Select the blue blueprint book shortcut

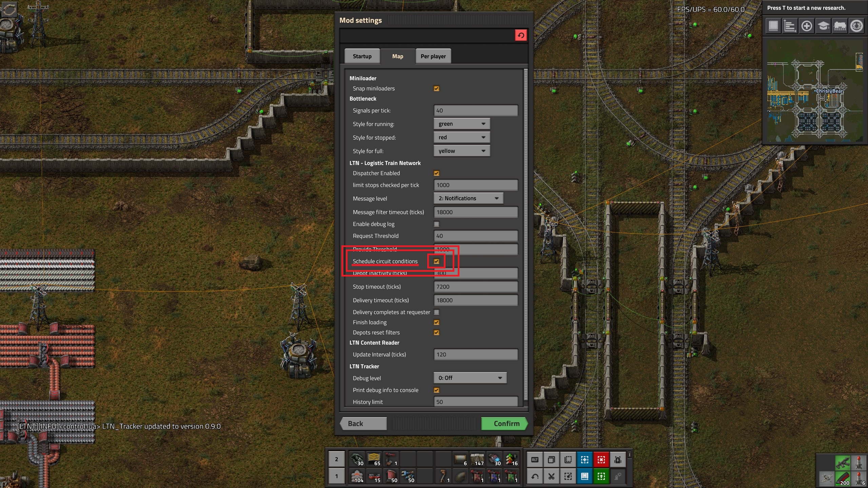point(585,476)
